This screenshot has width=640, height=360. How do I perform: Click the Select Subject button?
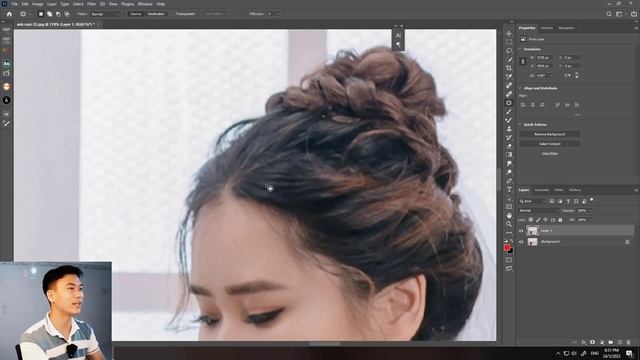(550, 144)
